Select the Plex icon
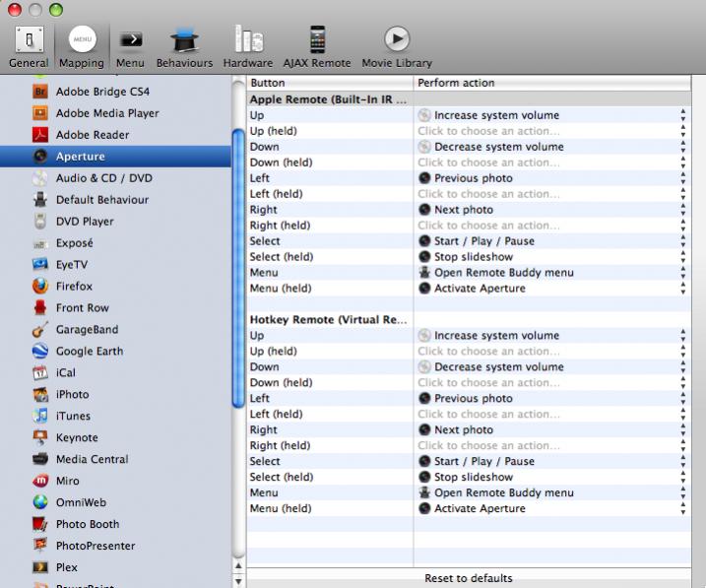 point(40,567)
